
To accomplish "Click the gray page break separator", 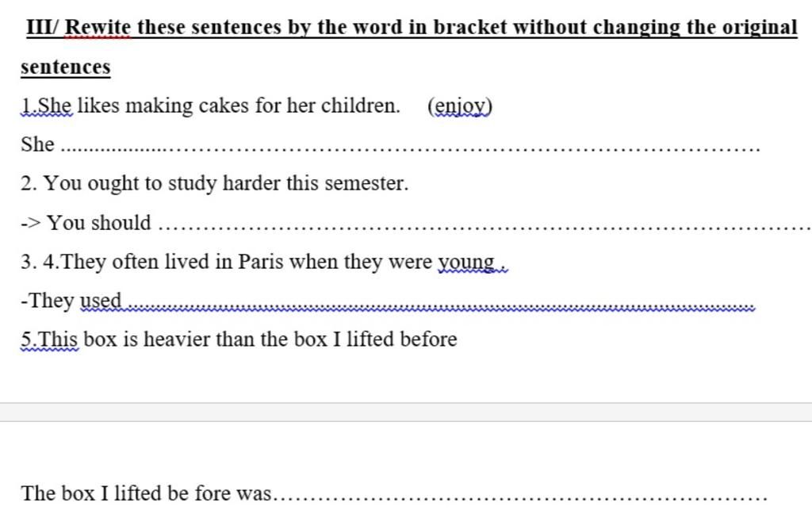I will (406, 412).
